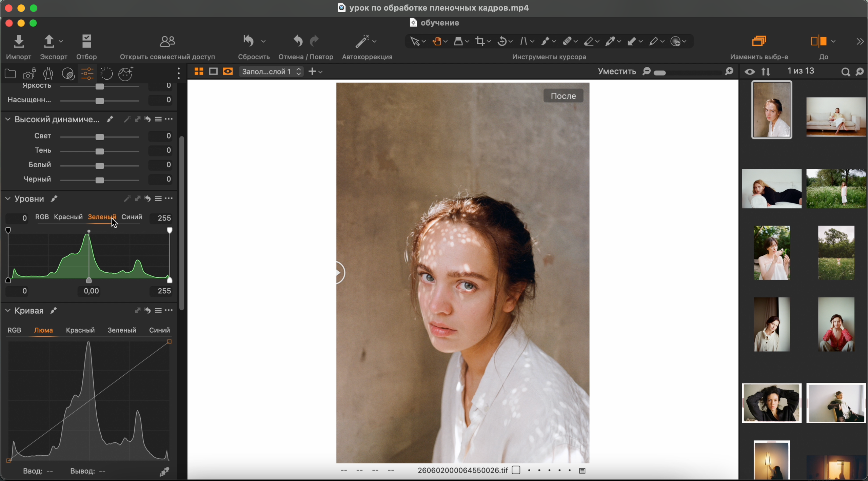Select the Crop cursor tool
Image resolution: width=868 pixels, height=481 pixels.
(x=480, y=41)
